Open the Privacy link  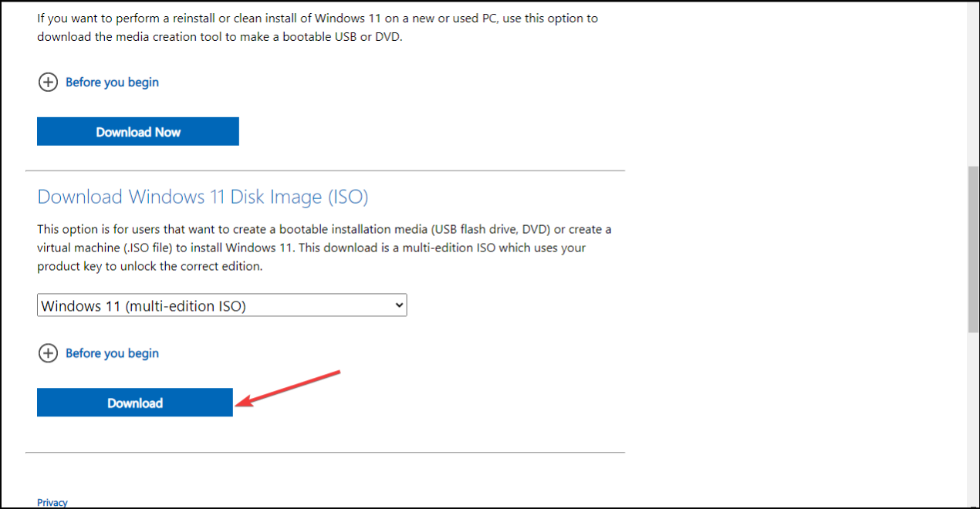tap(52, 502)
